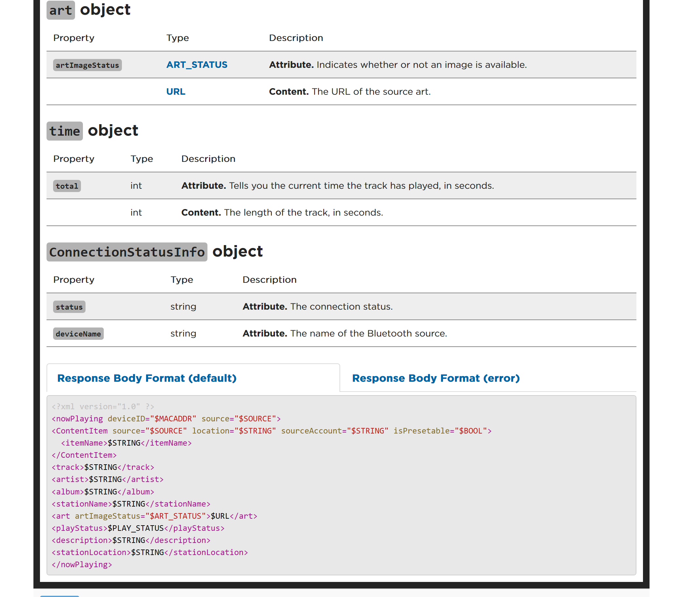The width and height of the screenshot is (700, 597).
Task: Click the artImageStatus property tag
Action: pos(87,65)
